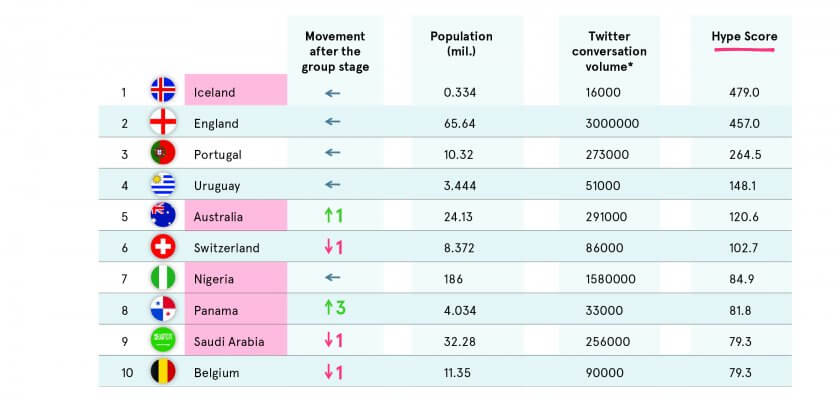Select the Australia flag icon
The height and width of the screenshot is (400, 840).
pos(163,215)
